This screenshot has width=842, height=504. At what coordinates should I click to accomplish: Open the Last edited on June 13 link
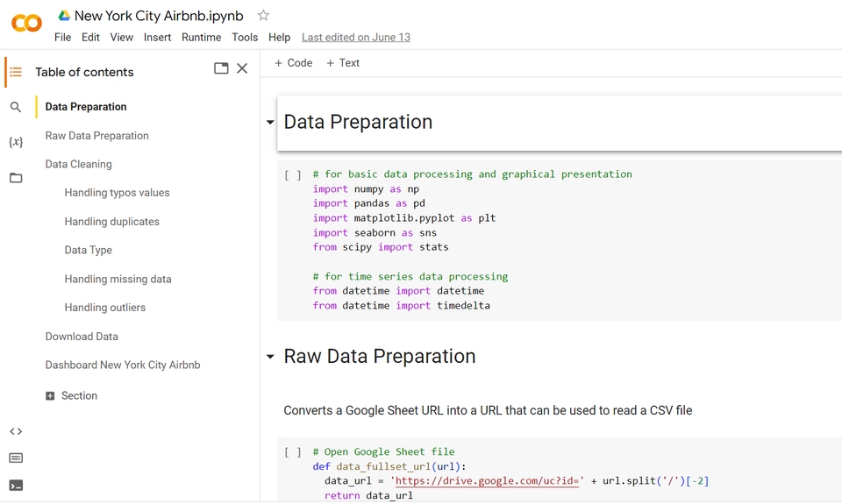[355, 38]
